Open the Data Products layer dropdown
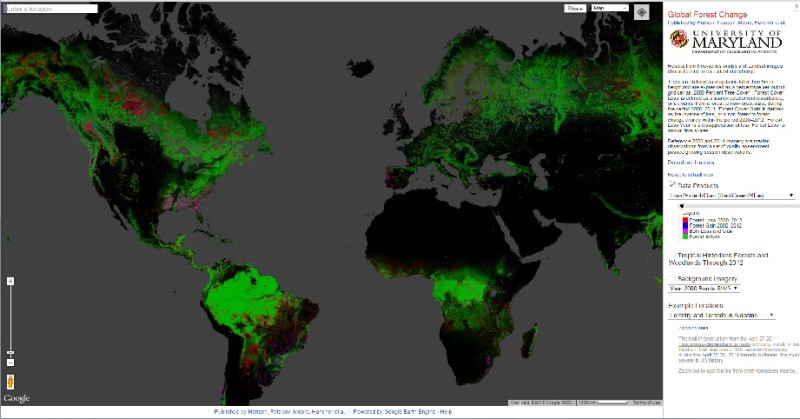Viewport: 800px width, 419px height. click(x=731, y=195)
